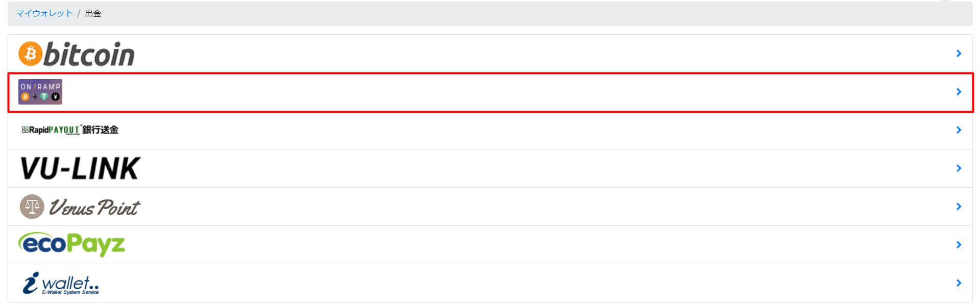980x304 pixels.
Task: Expand the bitcoin row chevron arrow
Action: (959, 54)
